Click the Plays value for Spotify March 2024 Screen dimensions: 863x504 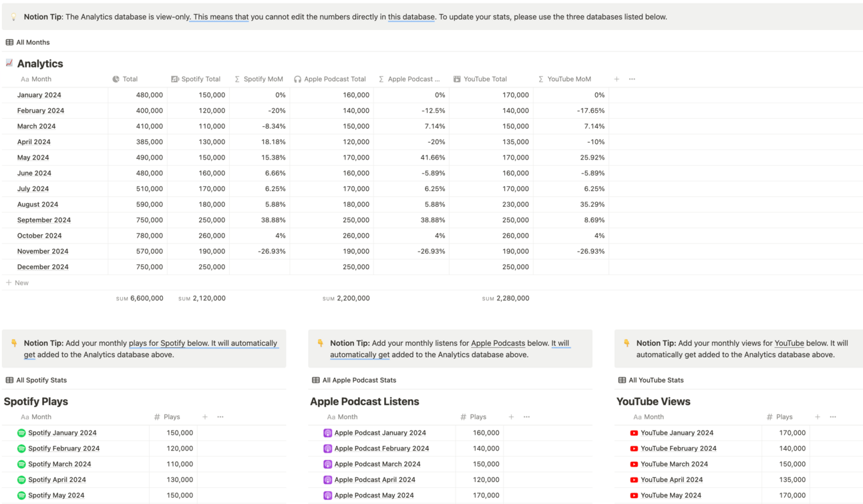click(x=174, y=464)
